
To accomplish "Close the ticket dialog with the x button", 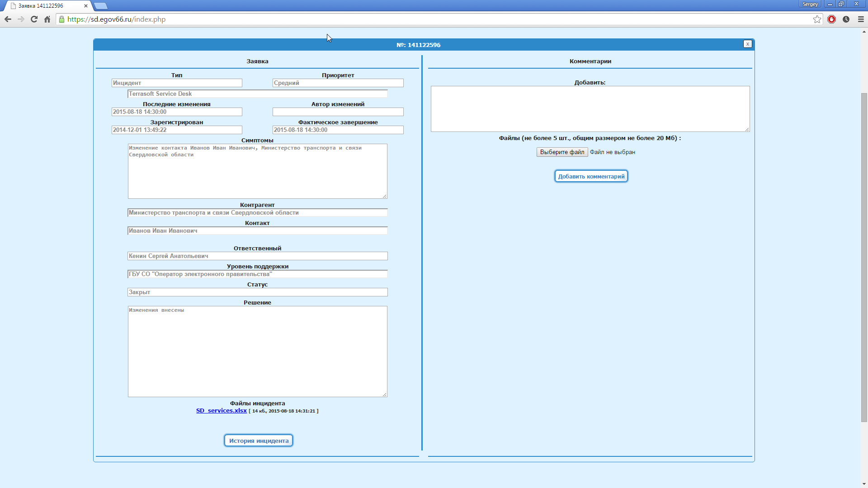I will [747, 44].
